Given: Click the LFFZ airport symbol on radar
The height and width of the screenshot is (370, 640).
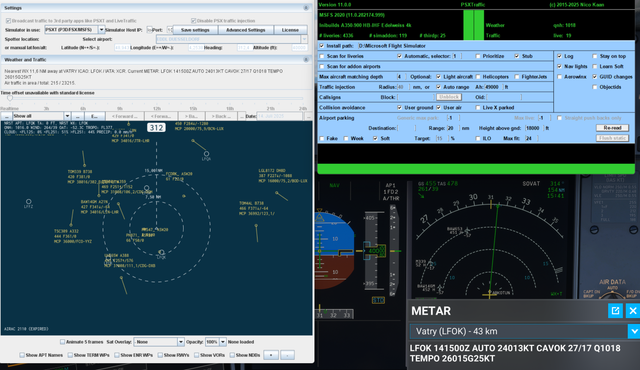Looking at the screenshot, I should click(29, 202).
